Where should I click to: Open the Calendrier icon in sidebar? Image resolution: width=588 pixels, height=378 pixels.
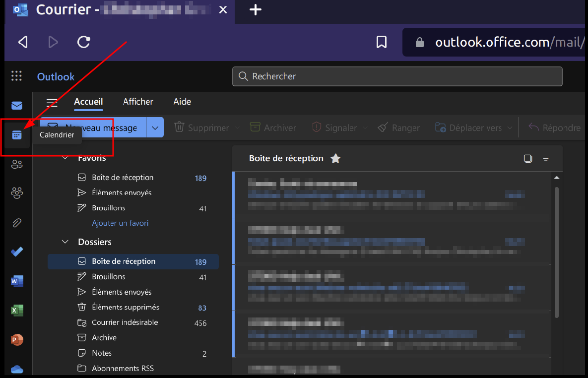click(x=17, y=135)
